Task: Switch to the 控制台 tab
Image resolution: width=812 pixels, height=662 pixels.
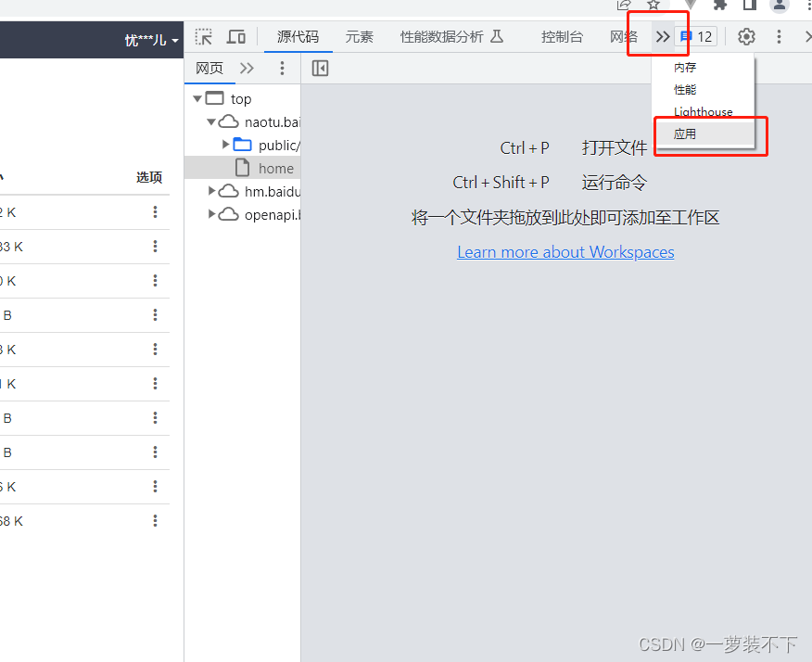Action: (x=563, y=37)
